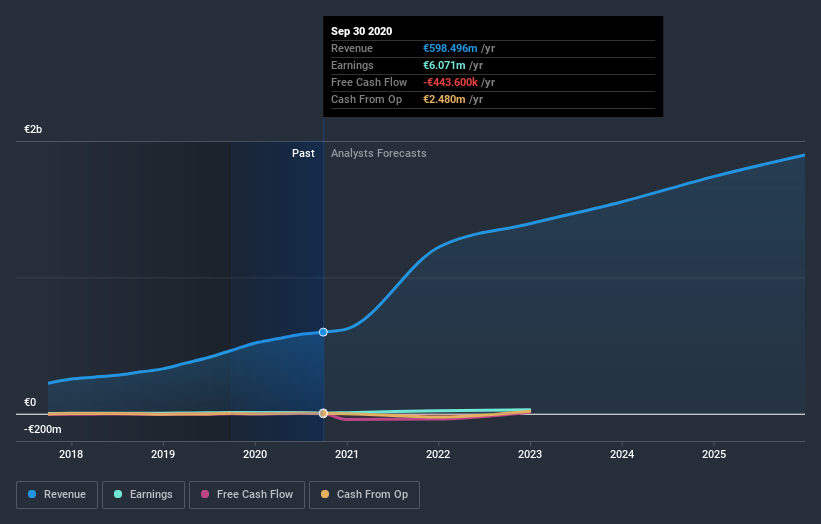Click the Revenue row label in tooltip
This screenshot has height=524, width=821.
pyautogui.click(x=352, y=48)
